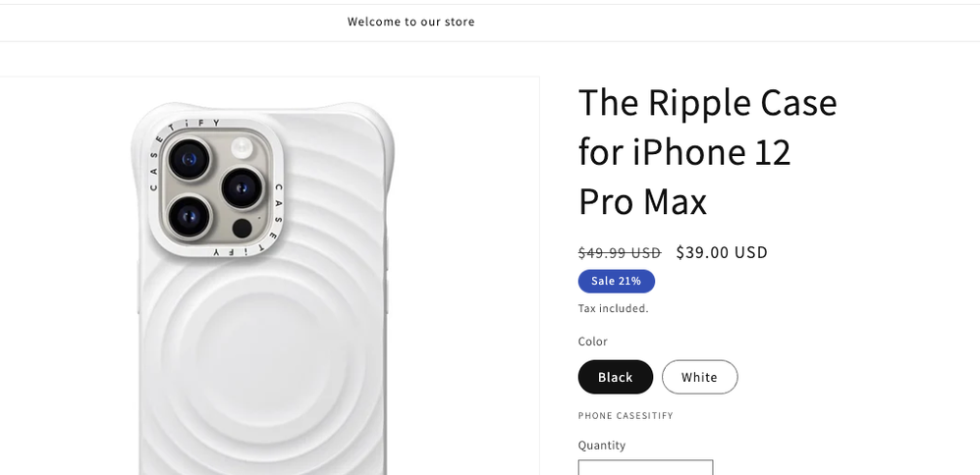Viewport: 980px width, 475px height.
Task: Click the Color option label
Action: [593, 342]
